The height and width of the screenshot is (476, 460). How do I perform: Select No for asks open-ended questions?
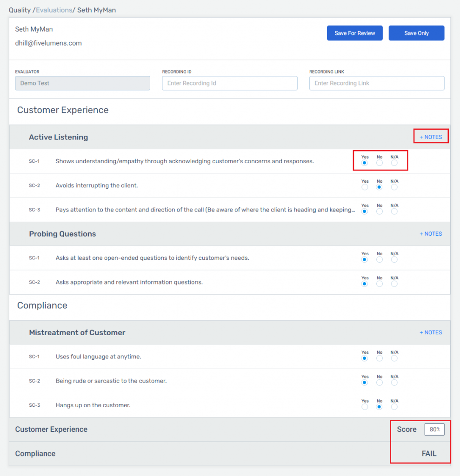point(380,259)
